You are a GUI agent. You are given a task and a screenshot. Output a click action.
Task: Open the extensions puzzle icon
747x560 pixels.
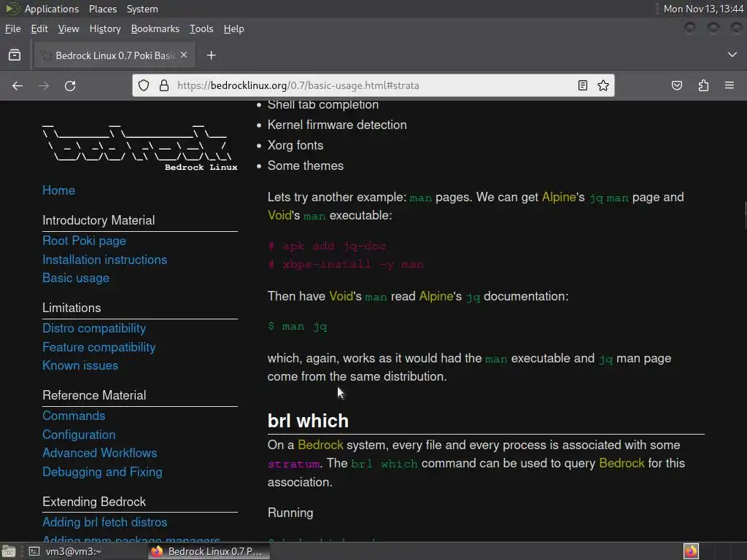[x=703, y=86]
